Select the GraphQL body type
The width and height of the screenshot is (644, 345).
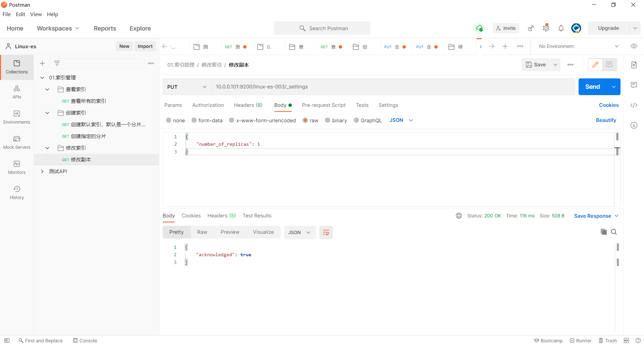pos(368,120)
